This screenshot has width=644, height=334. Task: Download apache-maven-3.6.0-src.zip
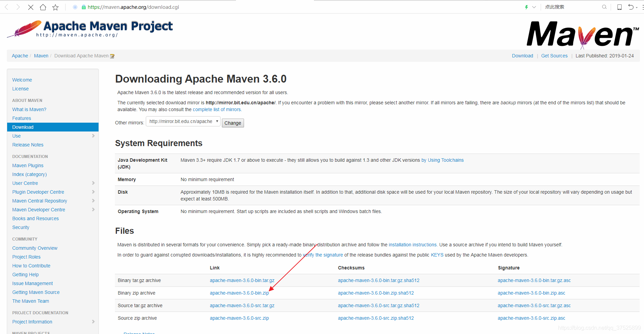coord(239,318)
